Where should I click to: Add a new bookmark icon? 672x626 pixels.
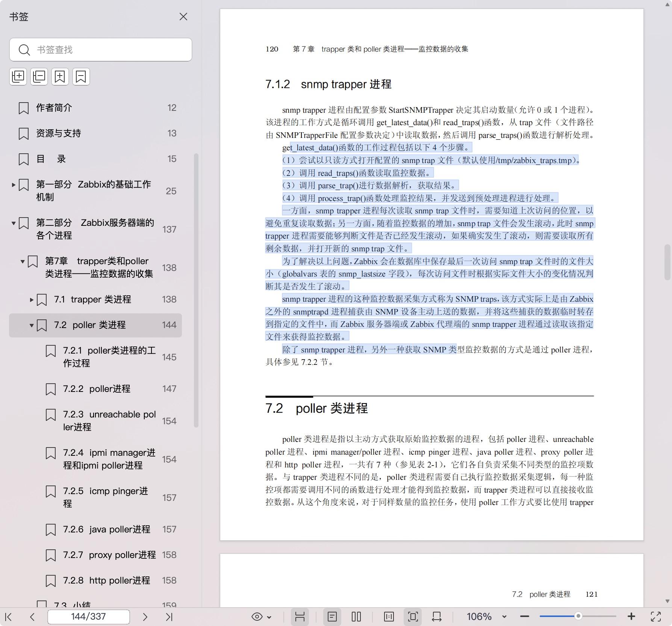pos(60,77)
